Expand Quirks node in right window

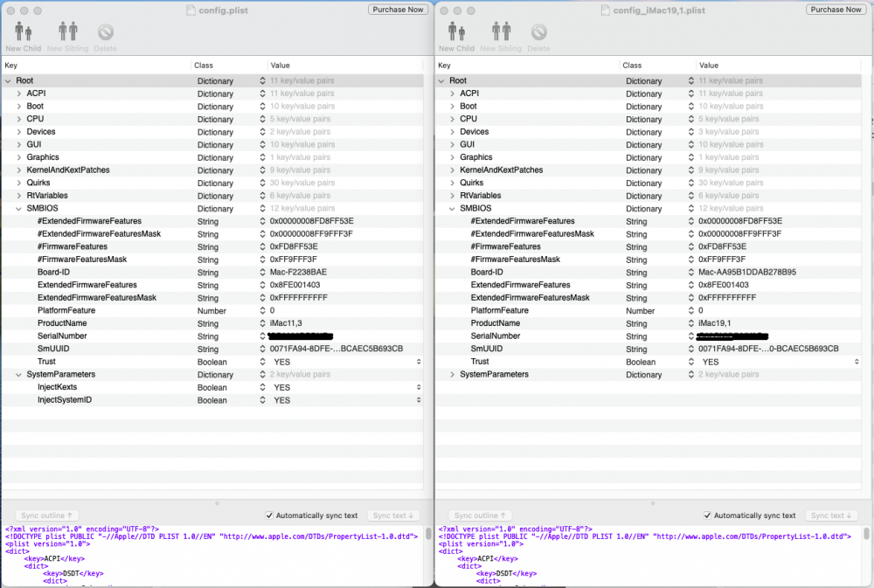click(452, 183)
